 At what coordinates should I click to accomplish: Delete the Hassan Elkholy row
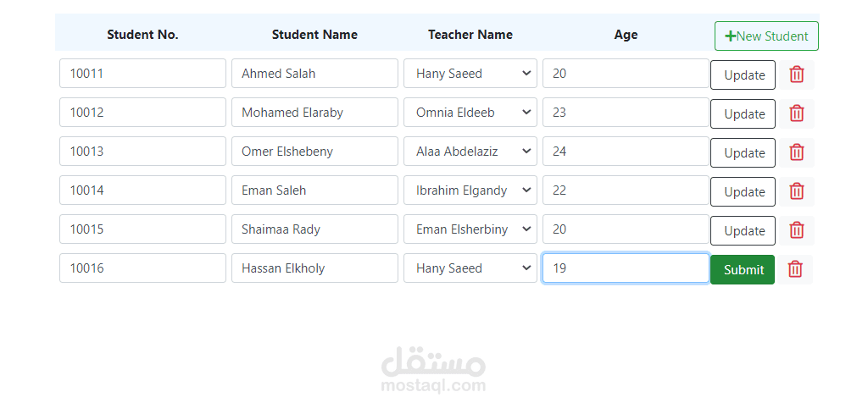(795, 269)
